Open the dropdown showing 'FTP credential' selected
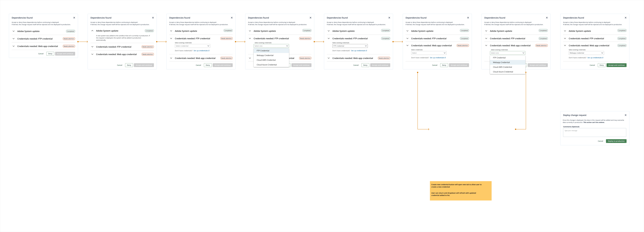Screen dimensions: 644x232 [x=350, y=46]
